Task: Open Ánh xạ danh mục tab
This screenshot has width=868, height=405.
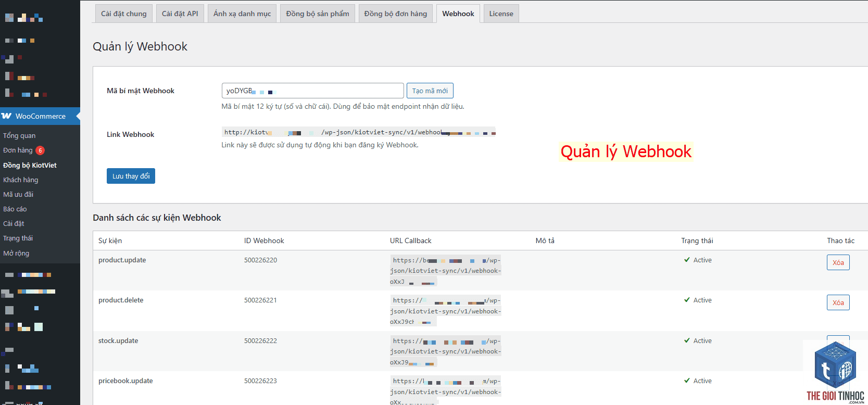Action: [x=242, y=14]
